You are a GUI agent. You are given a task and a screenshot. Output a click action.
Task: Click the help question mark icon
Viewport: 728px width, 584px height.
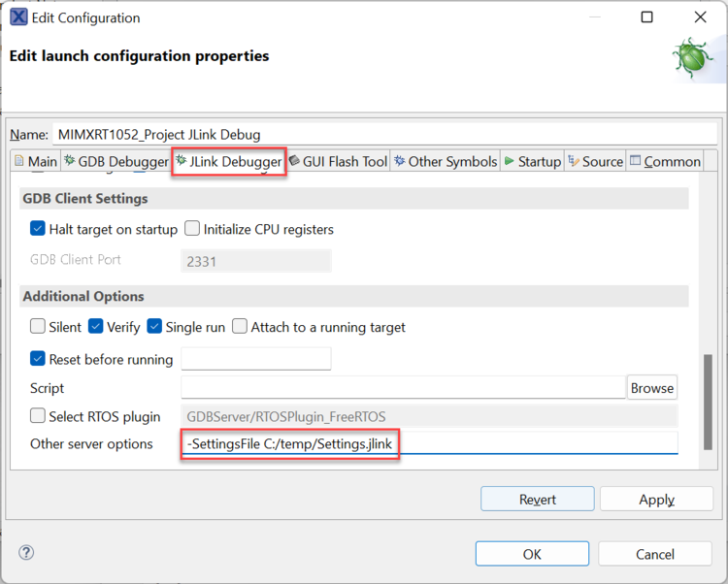pyautogui.click(x=26, y=553)
